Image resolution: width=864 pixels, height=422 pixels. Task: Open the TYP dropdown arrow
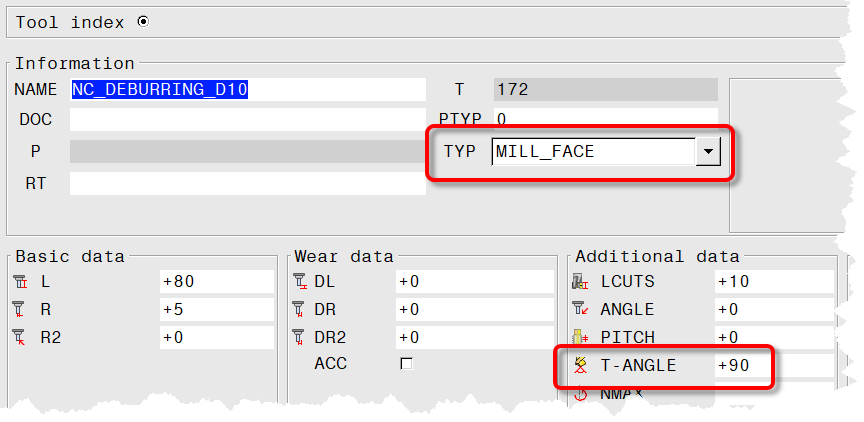click(708, 152)
